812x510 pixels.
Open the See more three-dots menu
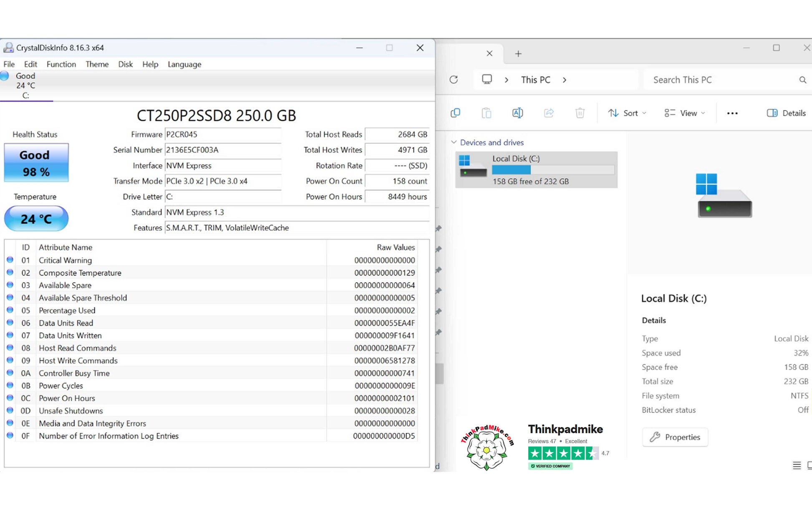[x=732, y=113]
